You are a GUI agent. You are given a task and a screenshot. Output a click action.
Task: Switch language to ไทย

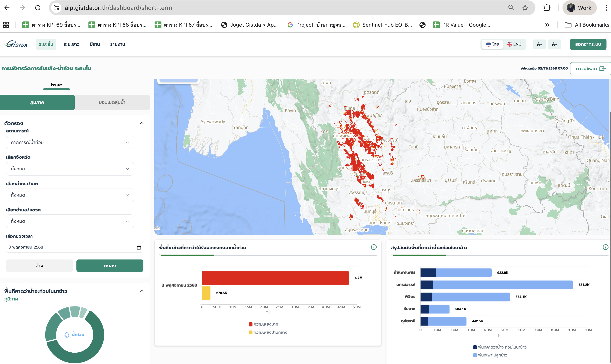click(x=492, y=44)
